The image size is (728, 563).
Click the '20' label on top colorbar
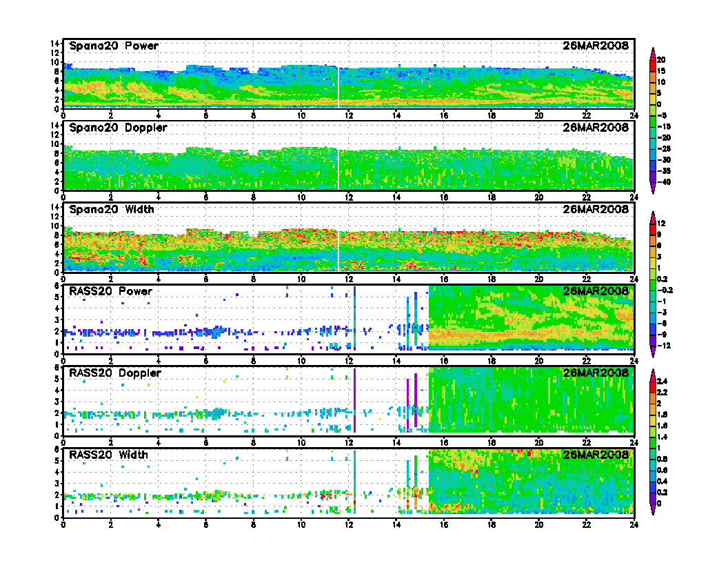(x=661, y=60)
